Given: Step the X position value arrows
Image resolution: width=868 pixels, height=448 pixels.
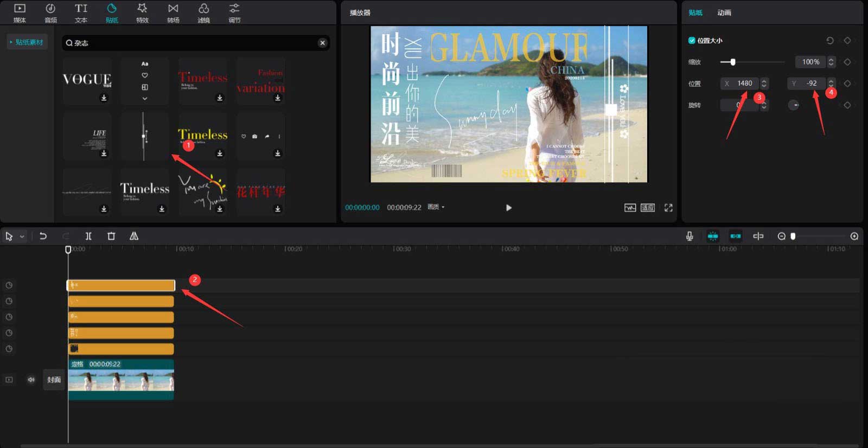Looking at the screenshot, I should click(x=764, y=84).
